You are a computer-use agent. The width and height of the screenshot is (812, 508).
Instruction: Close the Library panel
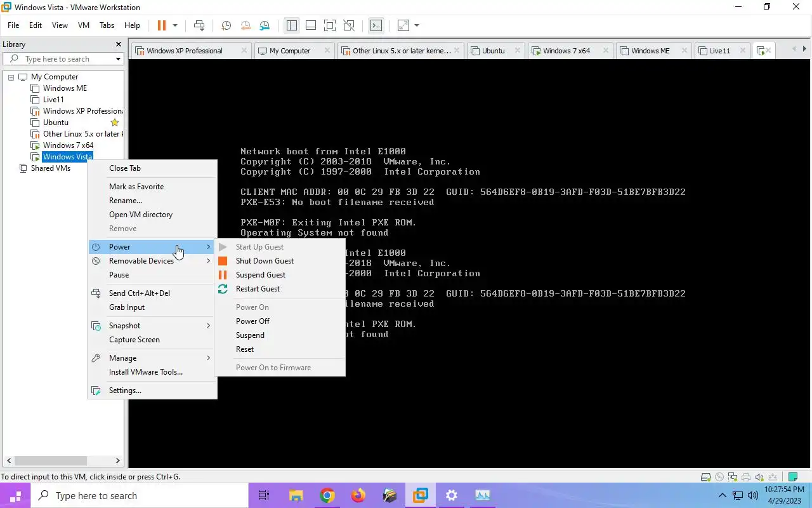(118, 44)
